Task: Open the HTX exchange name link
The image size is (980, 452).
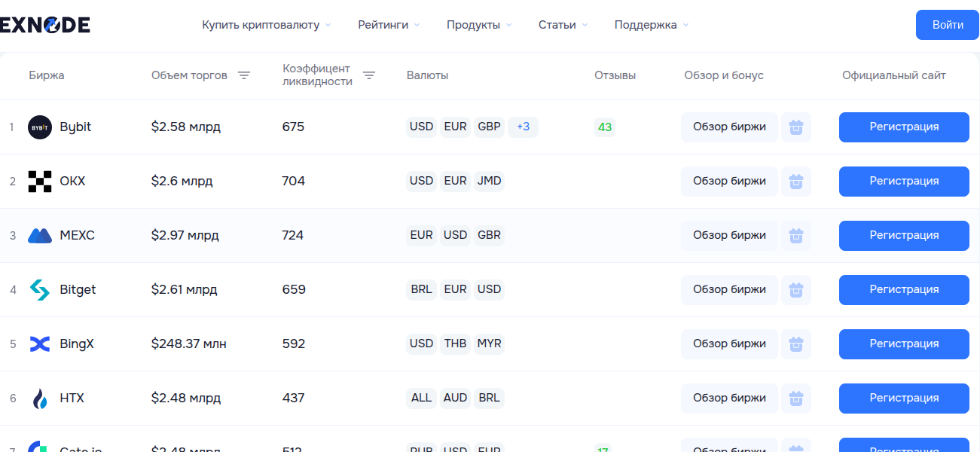Action: pyautogui.click(x=72, y=399)
